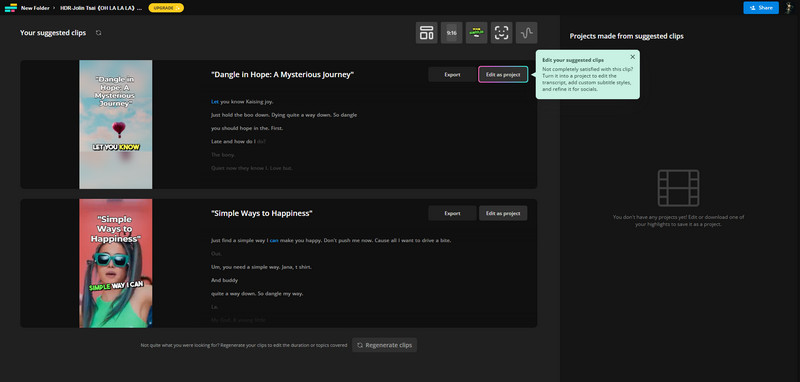800x382 pixels.
Task: Open the subtitle style preset icon
Action: pos(477,33)
